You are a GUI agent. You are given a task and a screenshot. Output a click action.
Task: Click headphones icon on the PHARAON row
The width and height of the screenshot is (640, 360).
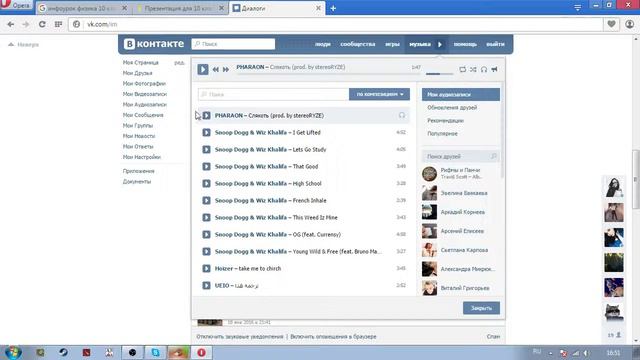[x=402, y=116]
